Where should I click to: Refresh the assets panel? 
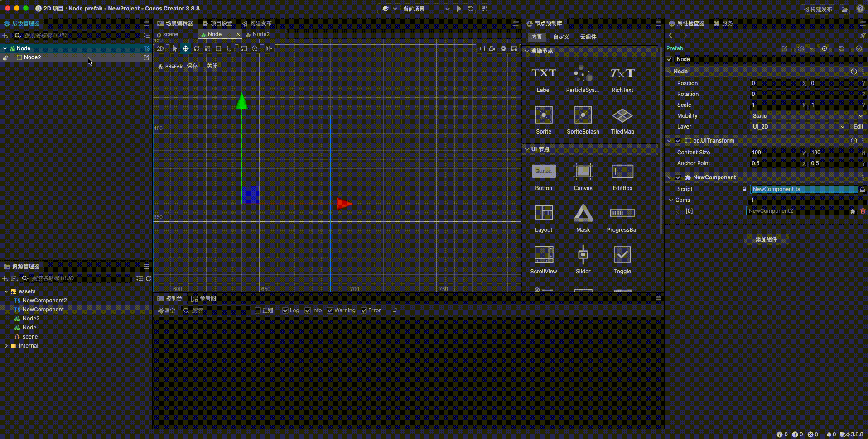coord(148,278)
